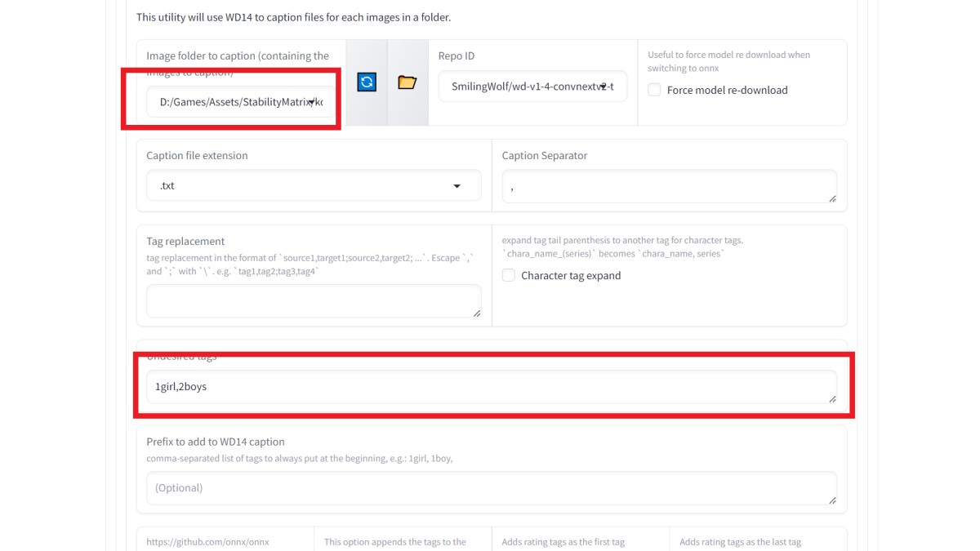Click the .txt extension value
The height and width of the screenshot is (551, 980).
[x=167, y=186]
